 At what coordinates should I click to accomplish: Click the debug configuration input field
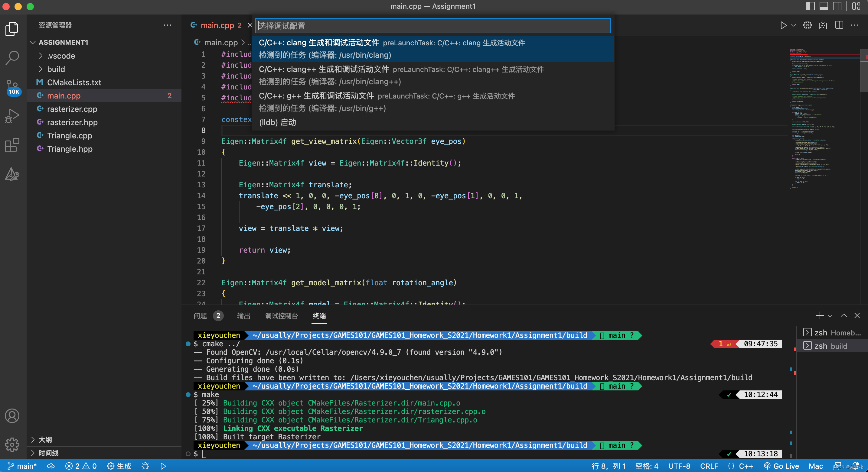pos(433,25)
